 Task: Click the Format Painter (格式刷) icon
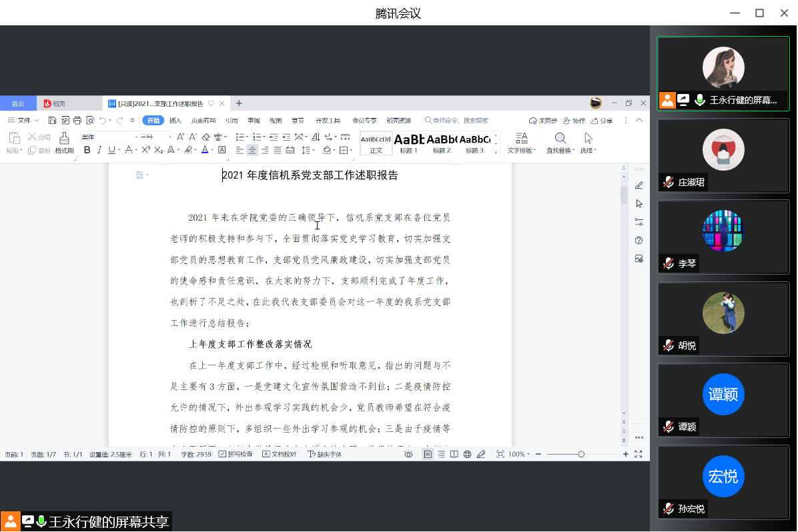pyautogui.click(x=64, y=142)
